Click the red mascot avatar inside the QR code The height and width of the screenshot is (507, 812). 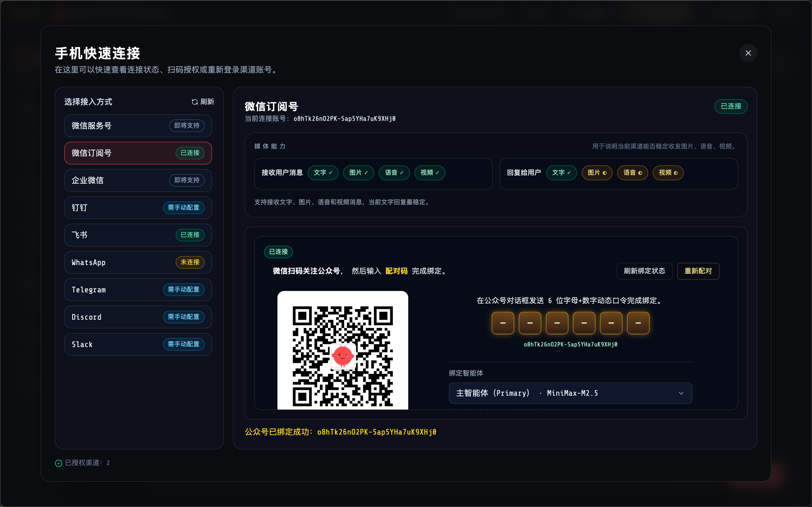pyautogui.click(x=343, y=356)
